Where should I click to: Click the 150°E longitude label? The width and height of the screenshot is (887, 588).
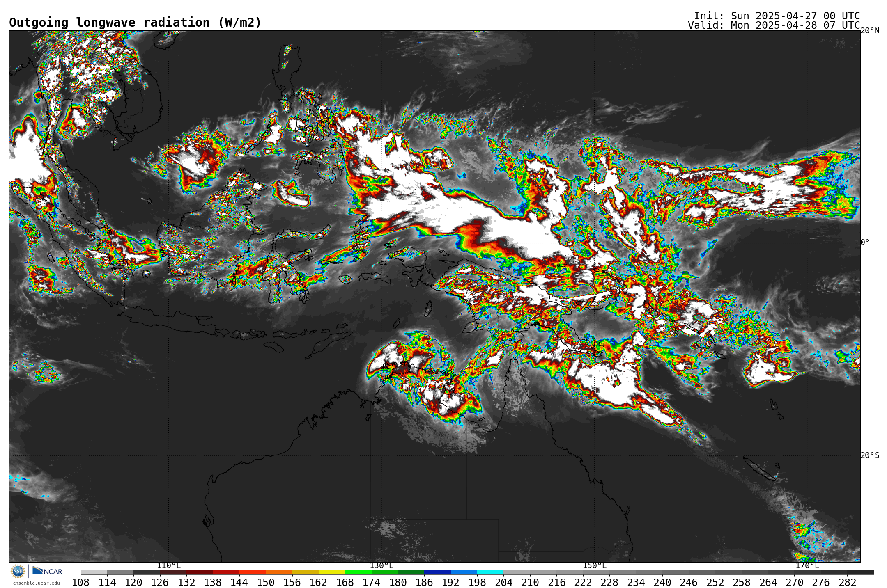pos(595,565)
